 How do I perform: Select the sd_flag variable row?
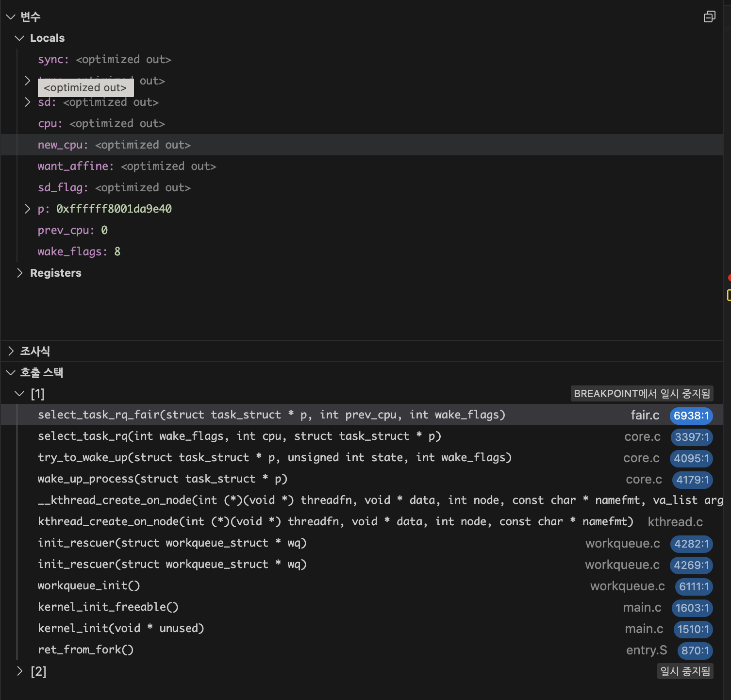click(362, 187)
